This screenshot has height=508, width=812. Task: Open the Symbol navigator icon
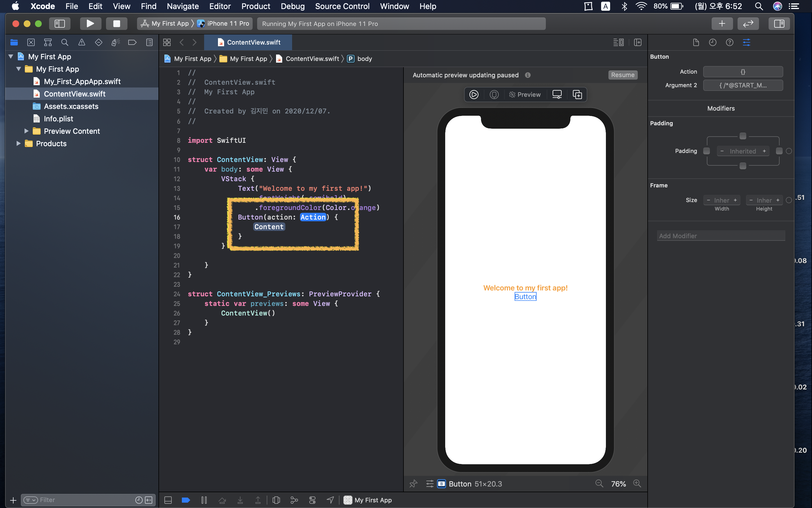[48, 42]
